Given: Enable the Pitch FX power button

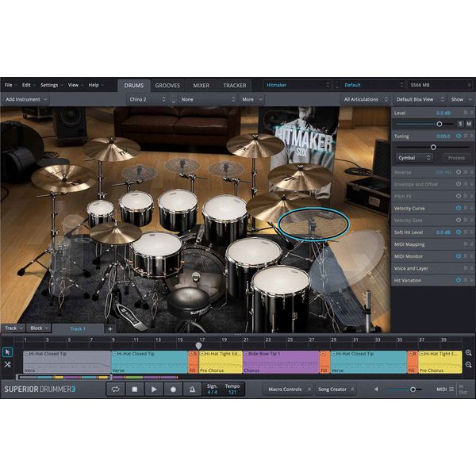Looking at the screenshot, I should coord(459,196).
